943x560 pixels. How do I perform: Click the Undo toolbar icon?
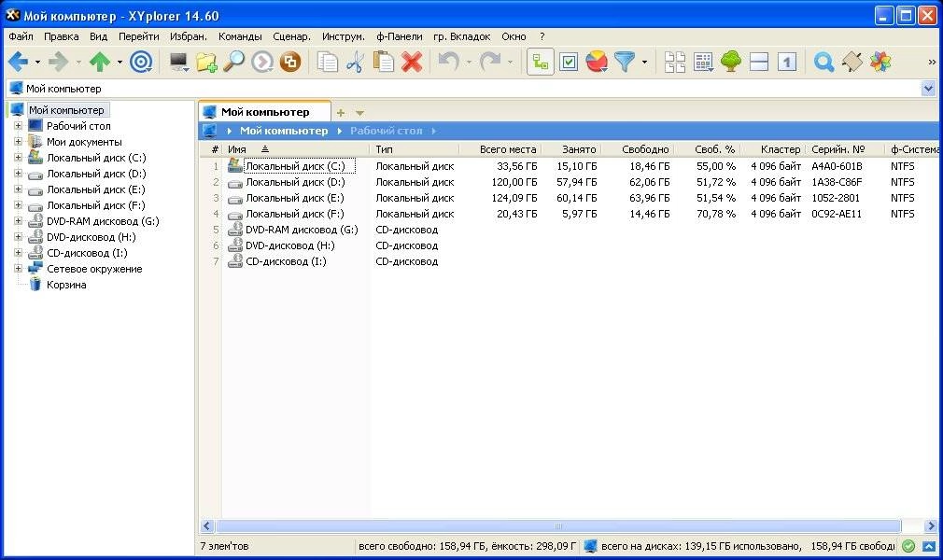click(449, 62)
